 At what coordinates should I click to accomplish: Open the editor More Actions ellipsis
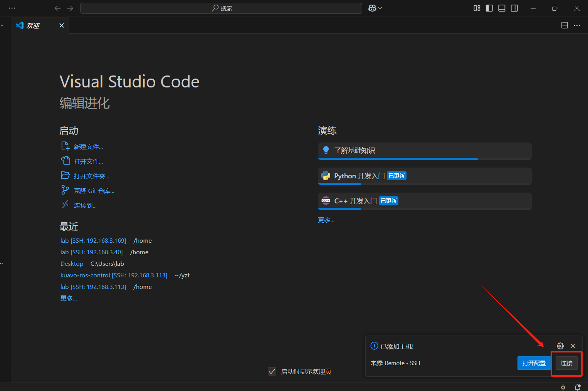click(577, 25)
